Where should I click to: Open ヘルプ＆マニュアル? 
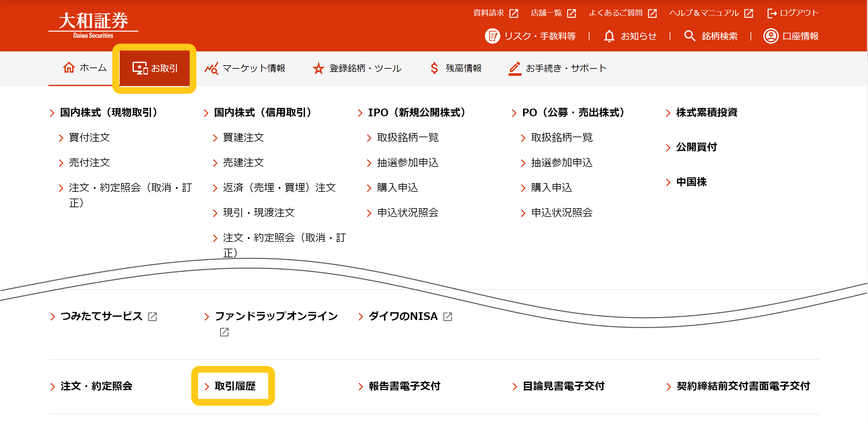click(704, 13)
